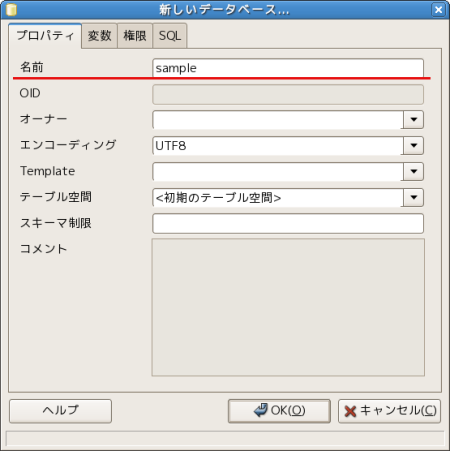
Task: Click the status bar at dialog bottom
Action: [x=225, y=438]
